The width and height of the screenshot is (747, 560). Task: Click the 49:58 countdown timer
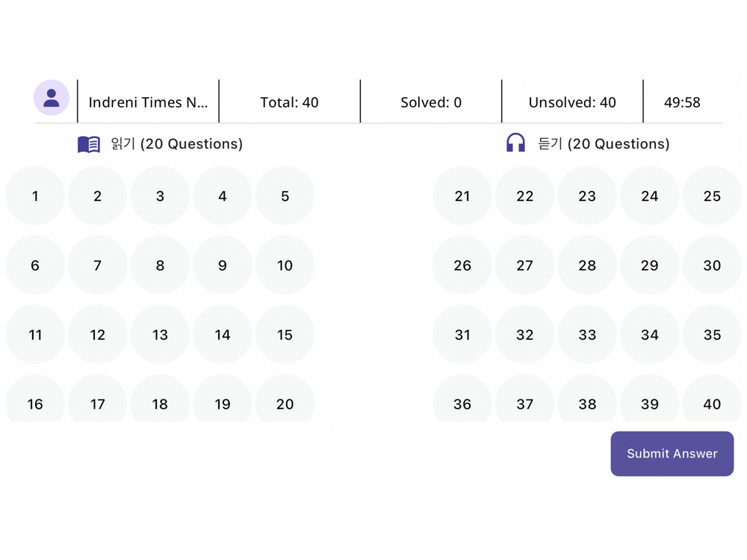coord(682,102)
